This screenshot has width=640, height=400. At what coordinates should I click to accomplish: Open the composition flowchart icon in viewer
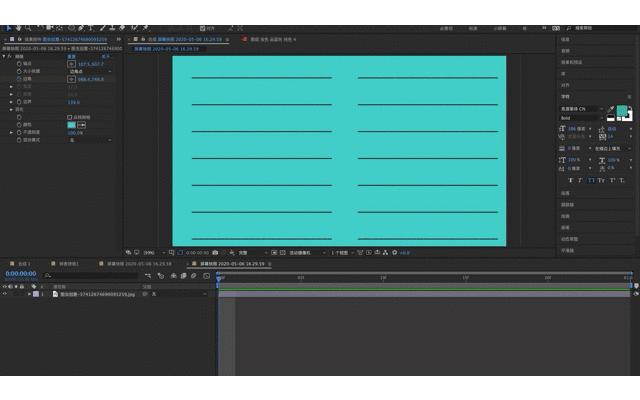pos(385,253)
